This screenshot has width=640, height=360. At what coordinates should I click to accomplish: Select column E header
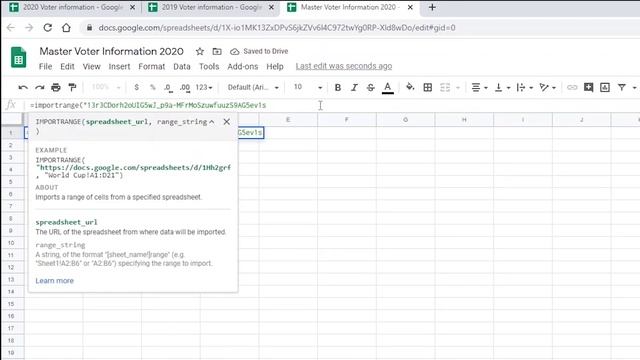point(288,120)
